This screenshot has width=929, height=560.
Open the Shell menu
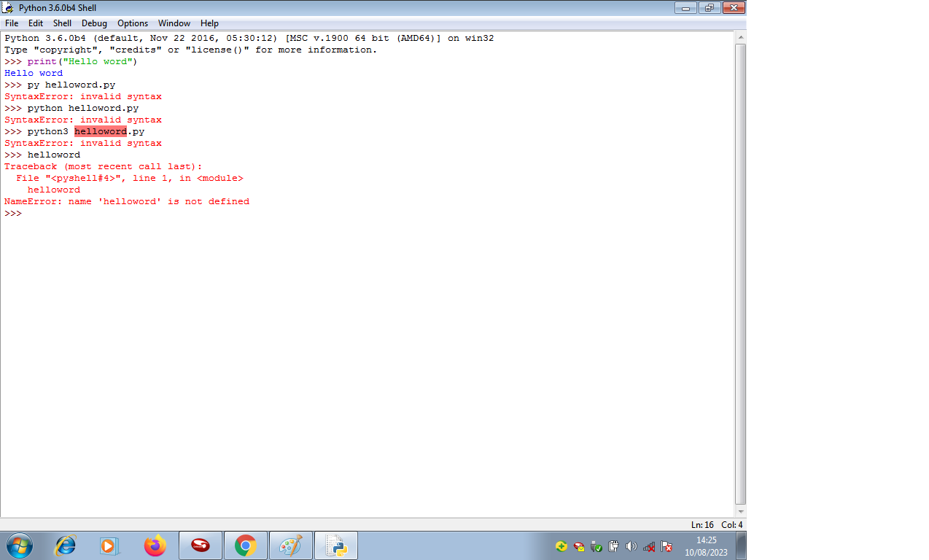[x=62, y=23]
